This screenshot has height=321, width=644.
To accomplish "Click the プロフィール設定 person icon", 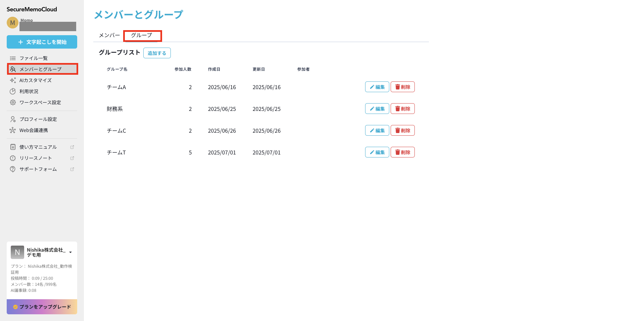I will (13, 119).
